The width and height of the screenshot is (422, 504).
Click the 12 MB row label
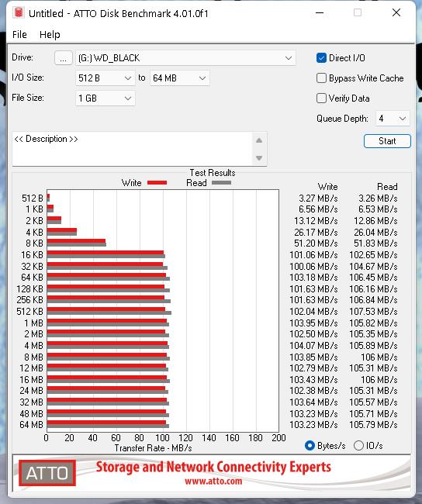tap(32, 368)
